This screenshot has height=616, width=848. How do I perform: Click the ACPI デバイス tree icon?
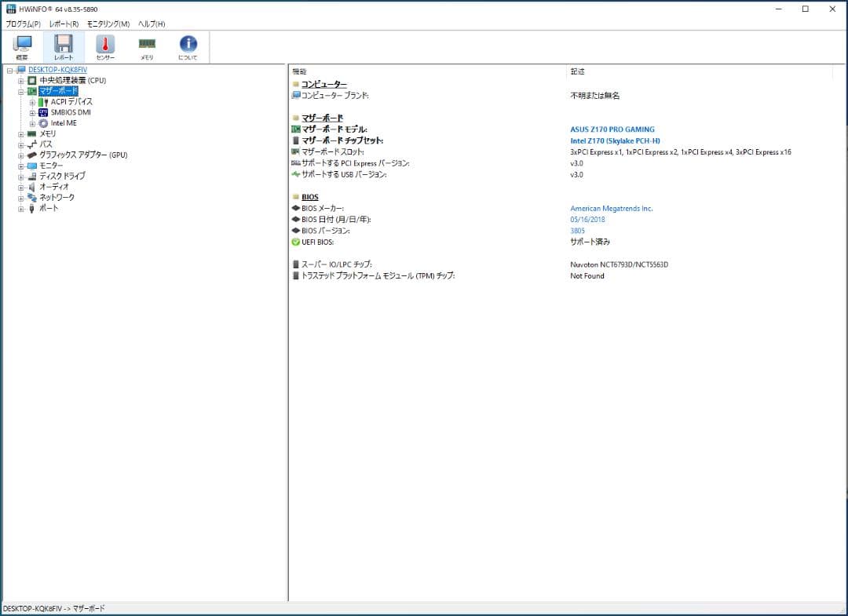[x=44, y=102]
